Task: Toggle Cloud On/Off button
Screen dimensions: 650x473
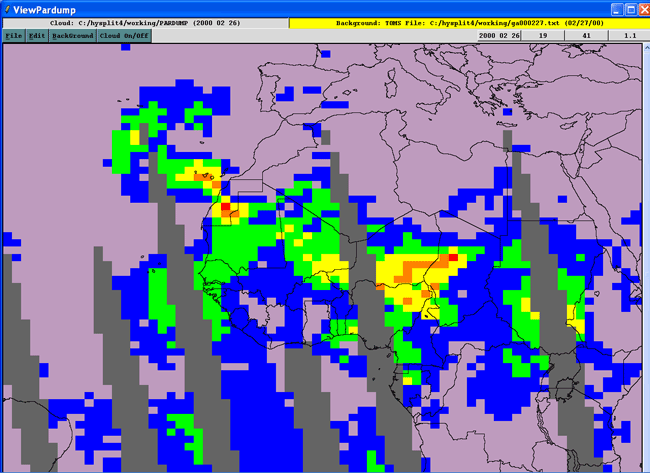Action: pos(124,36)
